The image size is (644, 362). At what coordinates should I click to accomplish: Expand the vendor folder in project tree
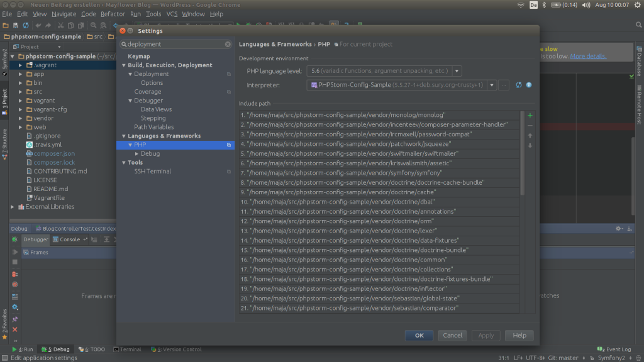tap(20, 118)
